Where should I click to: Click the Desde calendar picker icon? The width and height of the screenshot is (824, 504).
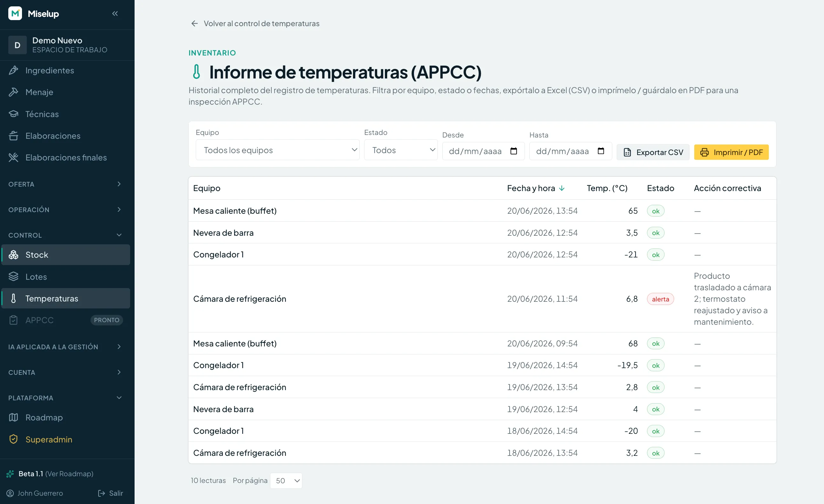coord(514,151)
